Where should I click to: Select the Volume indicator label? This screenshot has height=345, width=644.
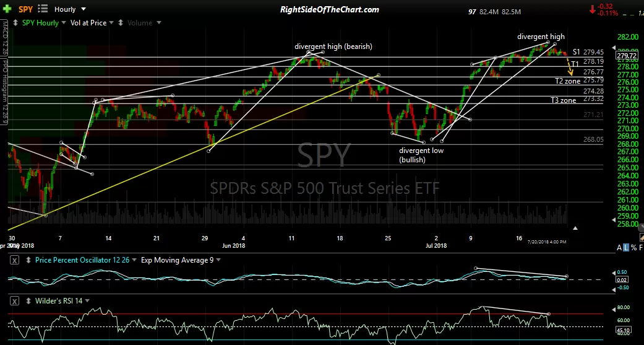(140, 23)
